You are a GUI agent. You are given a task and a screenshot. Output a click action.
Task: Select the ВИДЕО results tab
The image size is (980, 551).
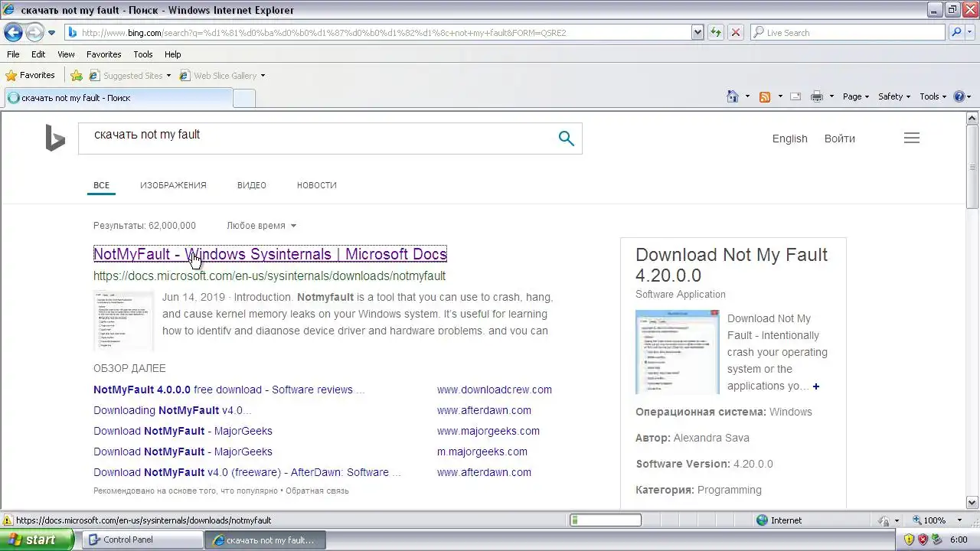[251, 185]
